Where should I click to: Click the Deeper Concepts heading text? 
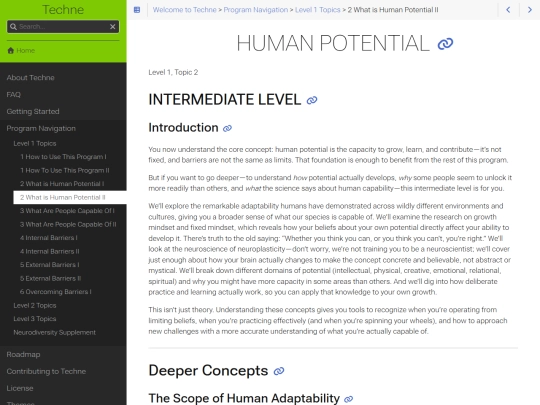(x=208, y=371)
